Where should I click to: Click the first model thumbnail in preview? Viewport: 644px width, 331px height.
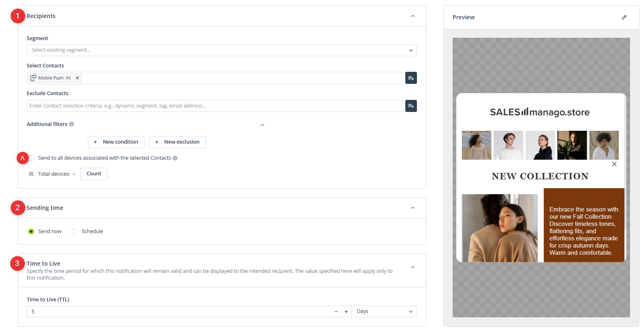pyautogui.click(x=476, y=145)
